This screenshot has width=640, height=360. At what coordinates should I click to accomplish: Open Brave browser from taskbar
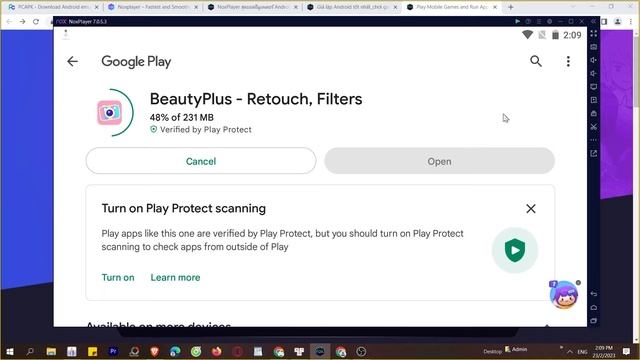click(155, 351)
